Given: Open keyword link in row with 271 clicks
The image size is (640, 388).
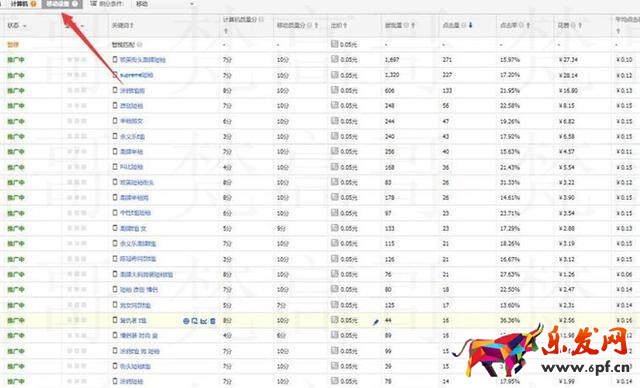Looking at the screenshot, I should click(x=142, y=60).
